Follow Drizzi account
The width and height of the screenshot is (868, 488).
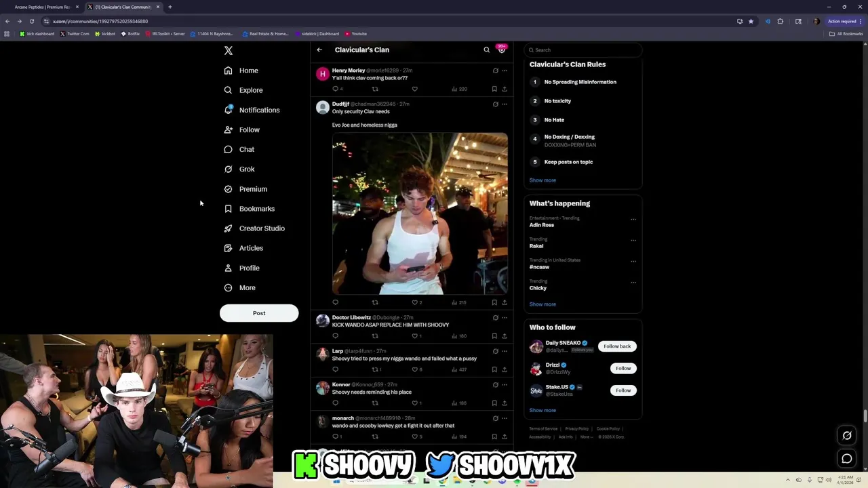click(x=623, y=368)
